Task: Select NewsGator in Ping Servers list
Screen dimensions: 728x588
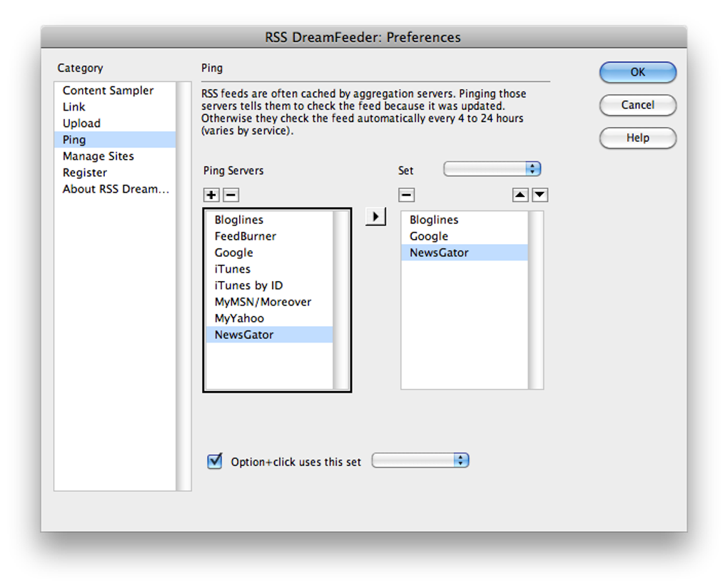Action: pyautogui.click(x=269, y=335)
